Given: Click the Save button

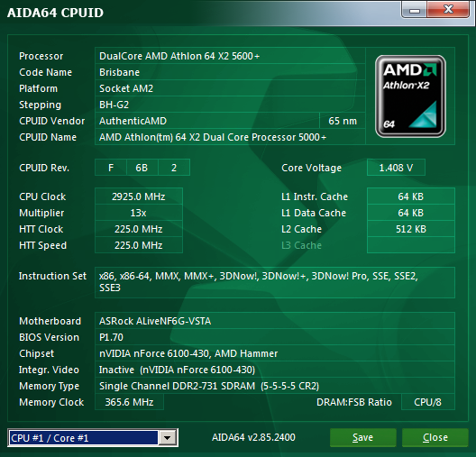Looking at the screenshot, I should click(x=362, y=437).
